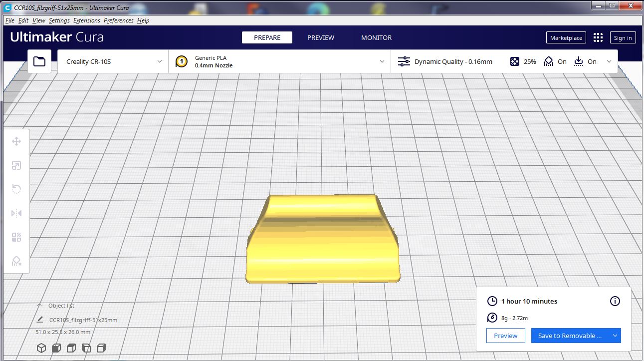This screenshot has width=644, height=361.
Task: Open Per Model Settings tool
Action: 16,237
